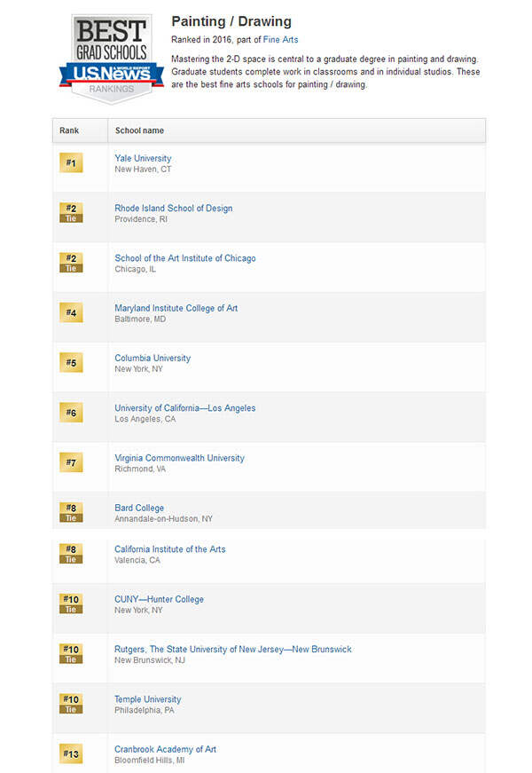Click the Providence, RI location text
This screenshot has height=773, width=532.
pos(141,219)
